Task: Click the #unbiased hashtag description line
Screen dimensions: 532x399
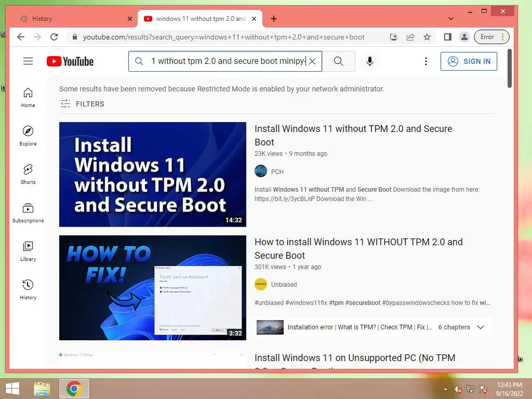Action: click(x=372, y=303)
